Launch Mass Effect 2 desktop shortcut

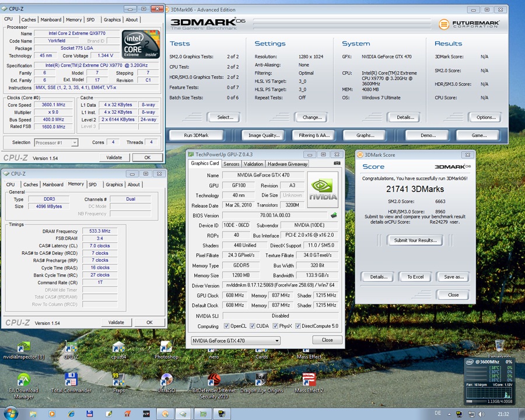coord(309,383)
